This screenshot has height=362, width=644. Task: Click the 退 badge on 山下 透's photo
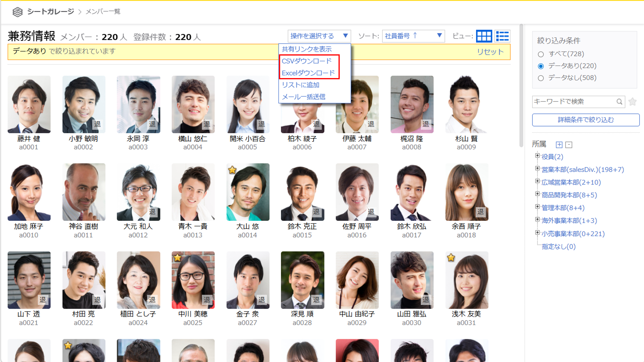coord(43,300)
